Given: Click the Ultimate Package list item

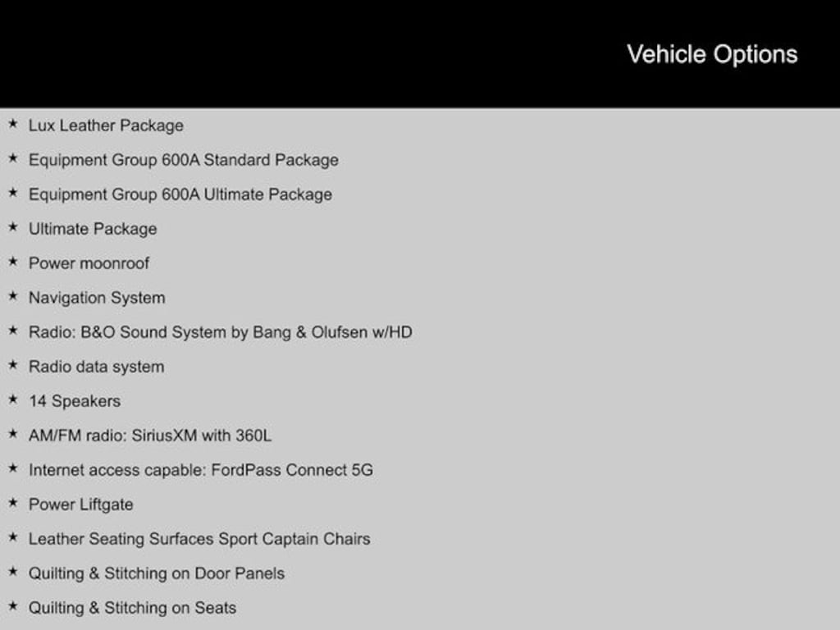Looking at the screenshot, I should pos(93,229).
